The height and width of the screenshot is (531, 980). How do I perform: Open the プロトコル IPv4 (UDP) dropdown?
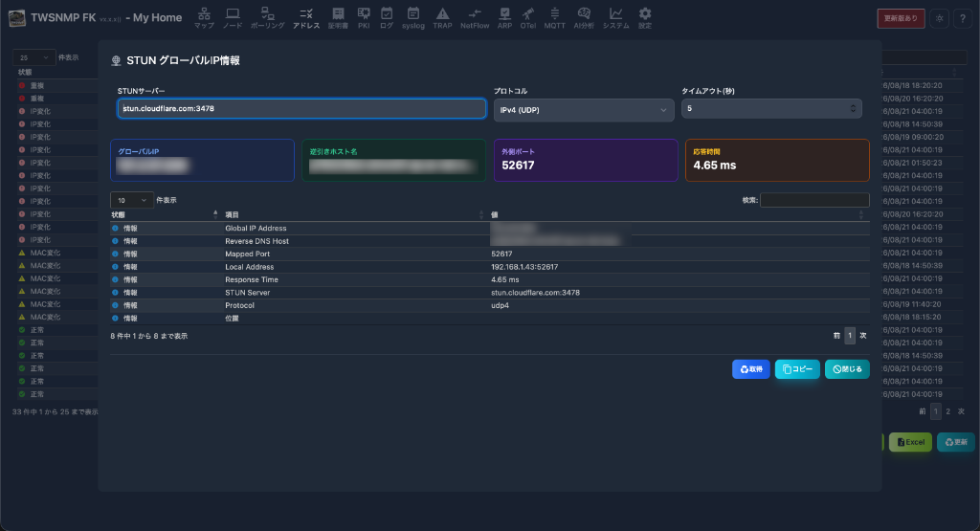[584, 110]
